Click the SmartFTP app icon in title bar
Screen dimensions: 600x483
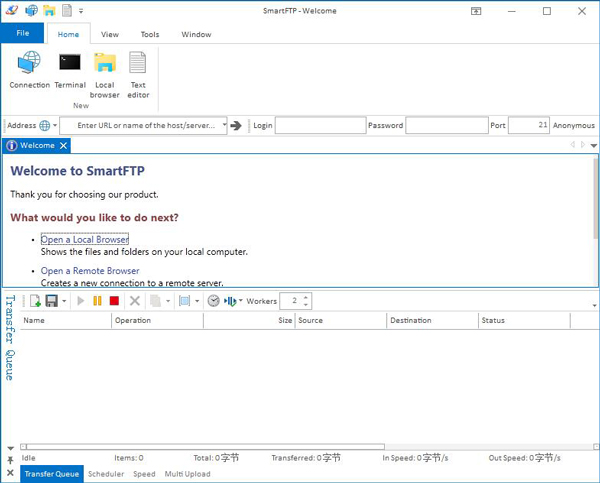pos(12,10)
